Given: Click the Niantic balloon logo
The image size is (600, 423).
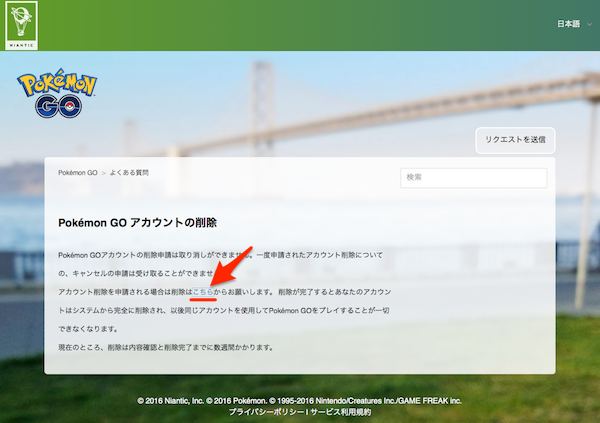Looking at the screenshot, I should tap(21, 25).
